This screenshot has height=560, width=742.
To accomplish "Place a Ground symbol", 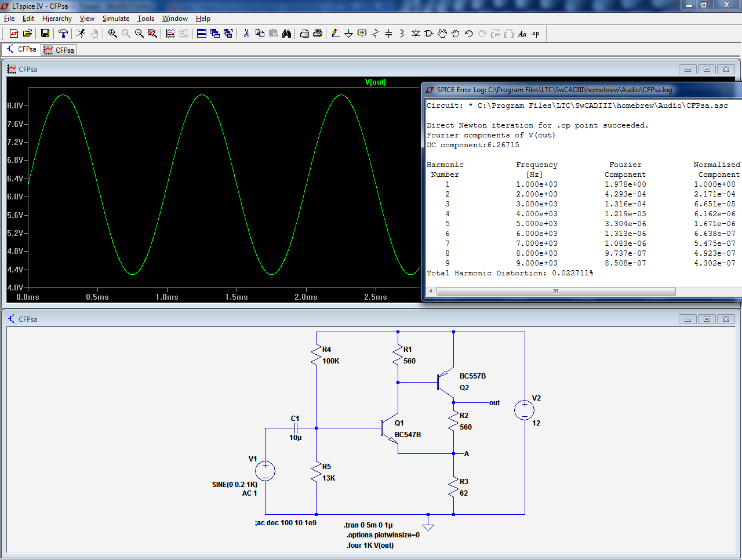I will 348,34.
